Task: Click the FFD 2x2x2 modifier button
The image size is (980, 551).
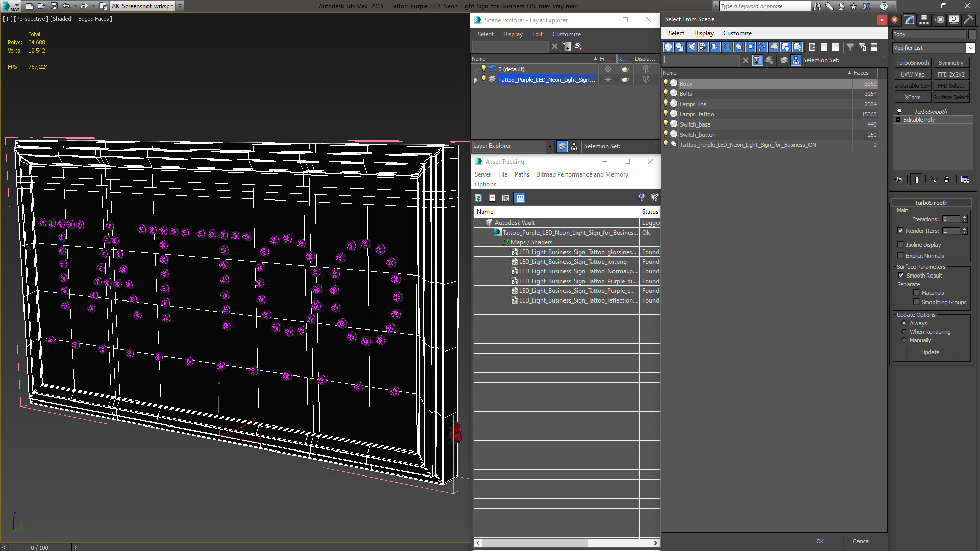Action: pos(951,74)
